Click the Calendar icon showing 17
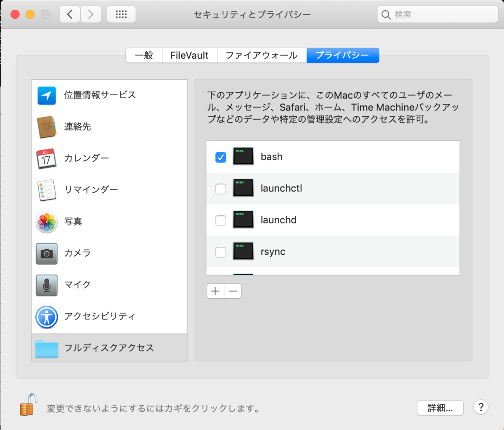The image size is (504, 430). pos(46,158)
